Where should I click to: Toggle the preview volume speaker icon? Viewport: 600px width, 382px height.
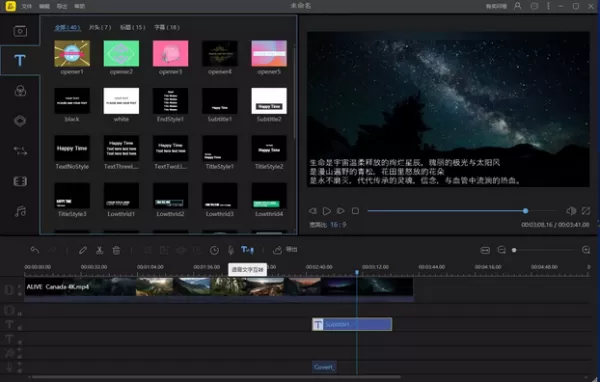(571, 211)
